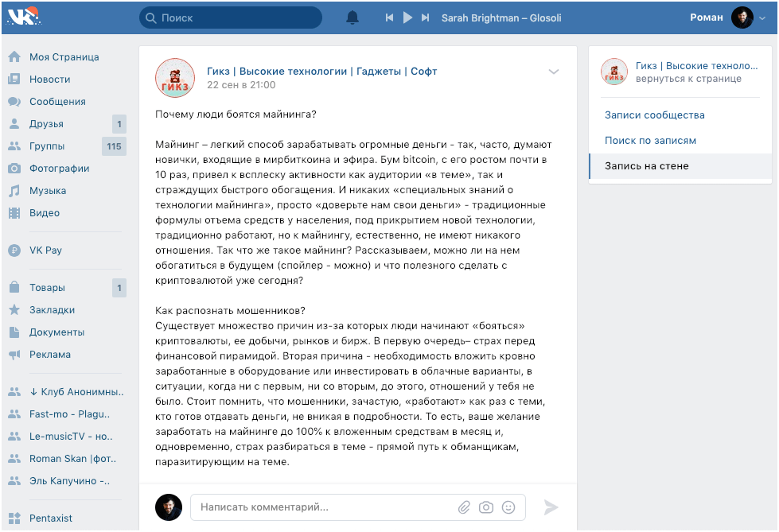Image resolution: width=779 pixels, height=532 pixels.
Task: Skip to the previous music track
Action: click(x=390, y=17)
